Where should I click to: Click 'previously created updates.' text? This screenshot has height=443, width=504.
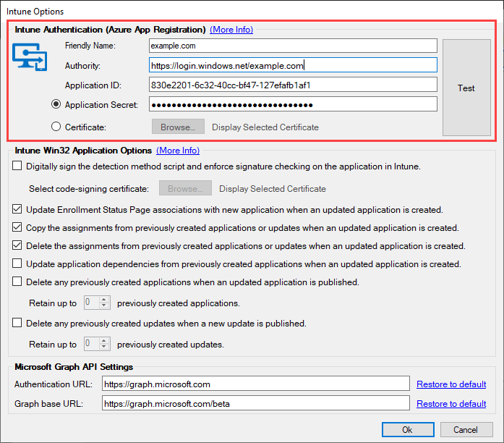tap(171, 345)
